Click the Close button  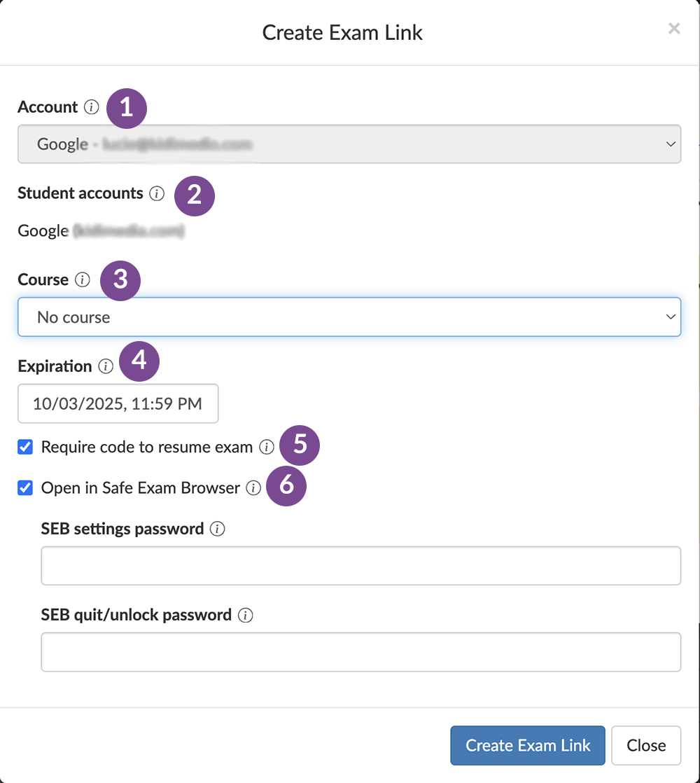tap(645, 745)
